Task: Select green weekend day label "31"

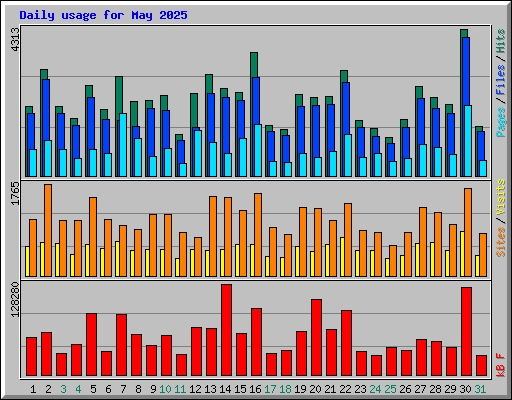Action: pyautogui.click(x=480, y=389)
